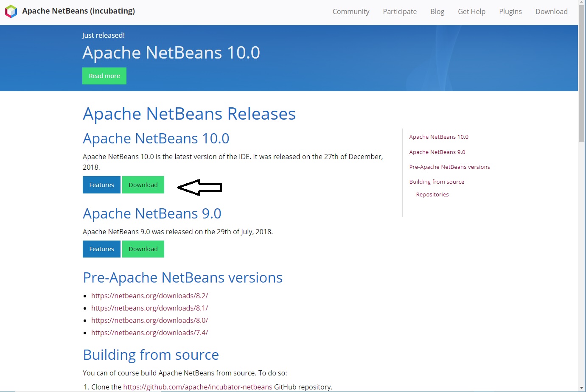Click Download button for NetBeans 9.0
586x392 pixels.
tap(143, 249)
